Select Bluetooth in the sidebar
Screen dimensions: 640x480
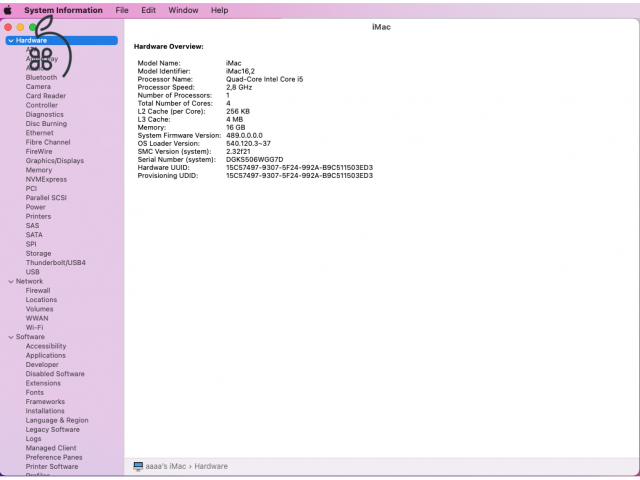coord(41,77)
